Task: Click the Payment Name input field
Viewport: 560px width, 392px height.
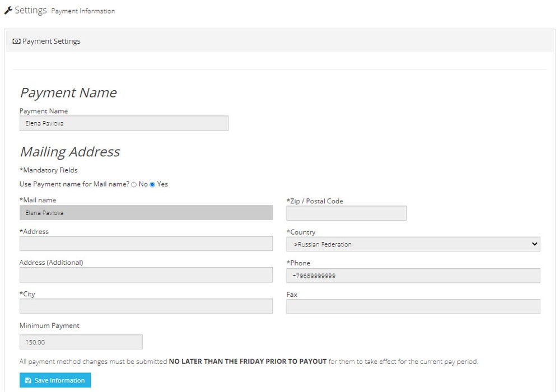Action: tap(124, 123)
